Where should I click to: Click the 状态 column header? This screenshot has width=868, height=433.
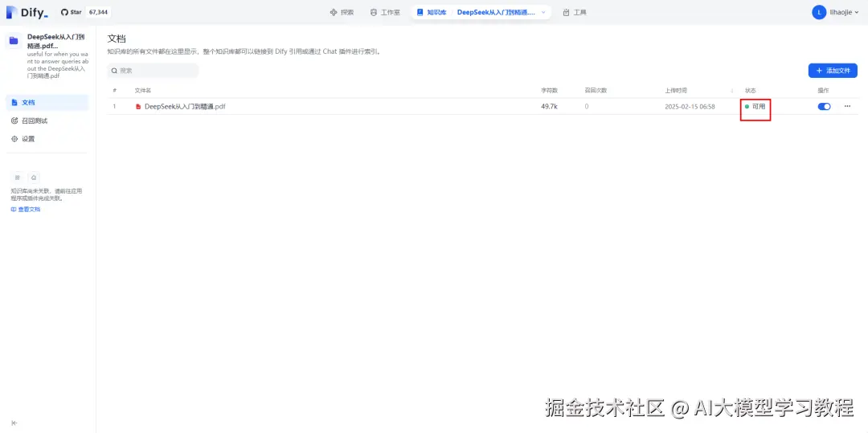point(750,91)
